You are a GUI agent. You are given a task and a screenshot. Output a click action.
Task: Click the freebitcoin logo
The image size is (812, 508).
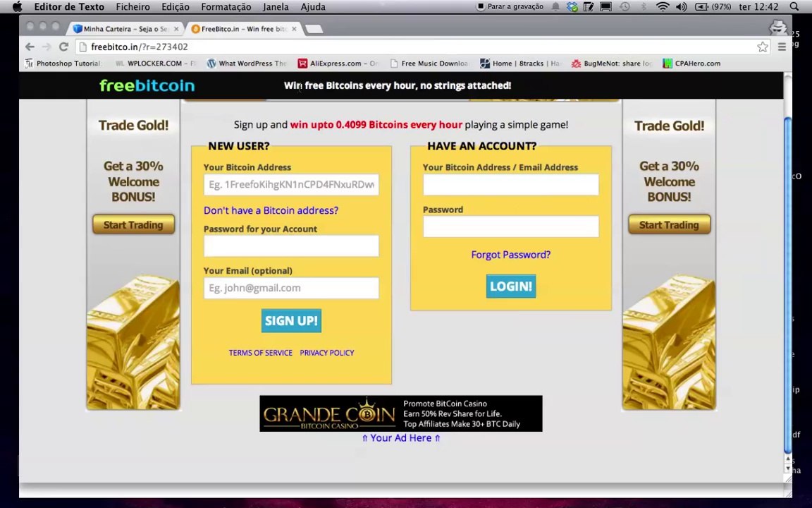(x=147, y=85)
